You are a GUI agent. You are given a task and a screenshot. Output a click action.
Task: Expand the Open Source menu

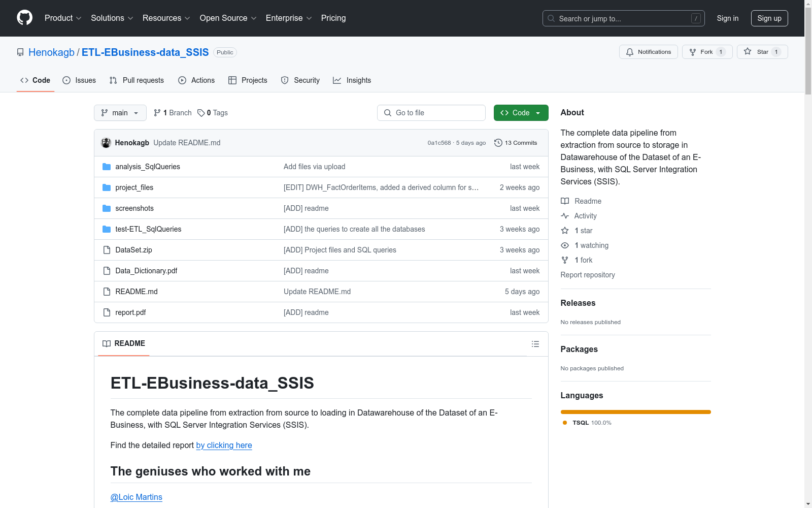(228, 18)
